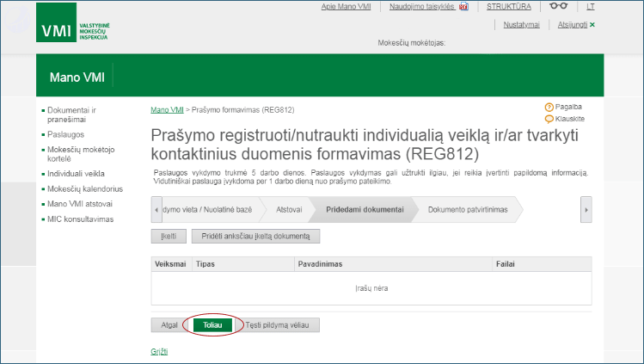Click the PDF icon beside Naudojimo taisyklės
This screenshot has height=364, width=644.
pos(463,7)
